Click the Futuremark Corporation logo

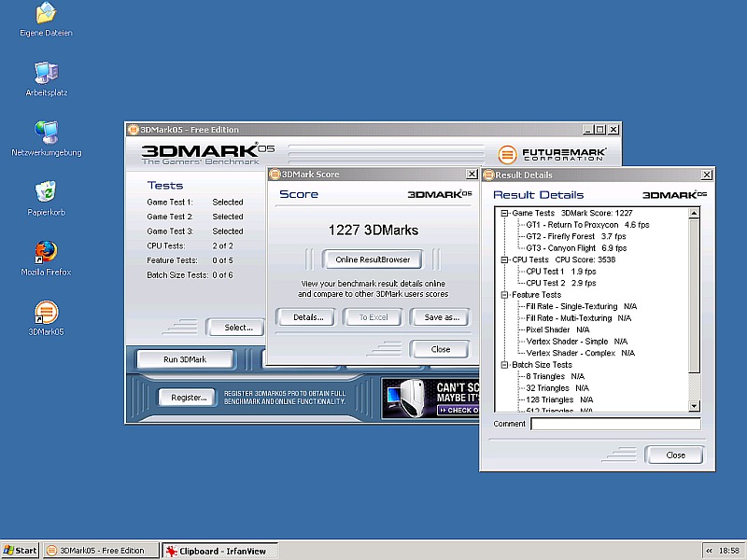pyautogui.click(x=552, y=154)
